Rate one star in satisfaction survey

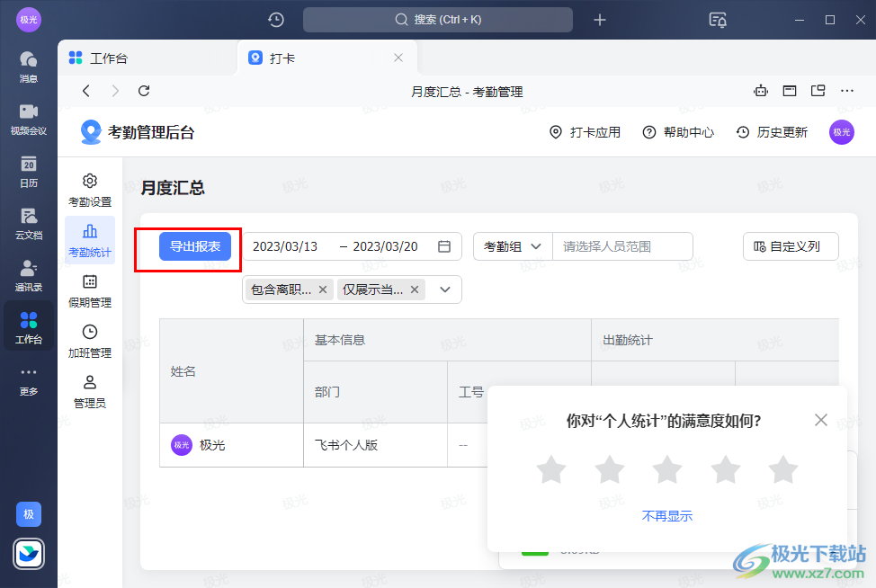[551, 469]
